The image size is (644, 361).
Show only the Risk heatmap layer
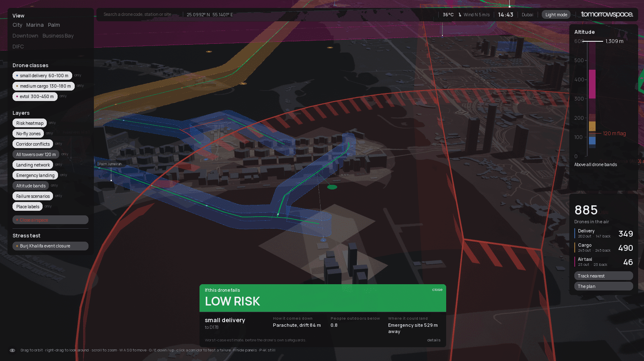(52, 123)
